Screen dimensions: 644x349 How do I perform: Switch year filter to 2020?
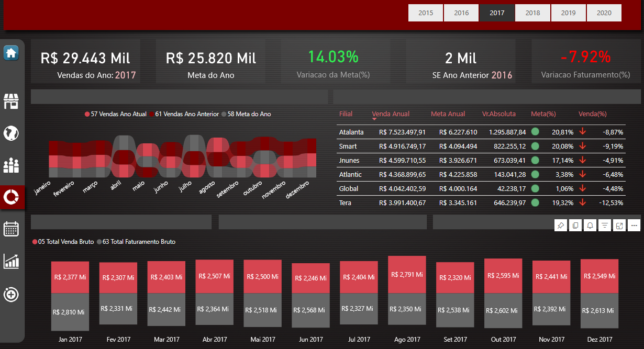(x=604, y=13)
